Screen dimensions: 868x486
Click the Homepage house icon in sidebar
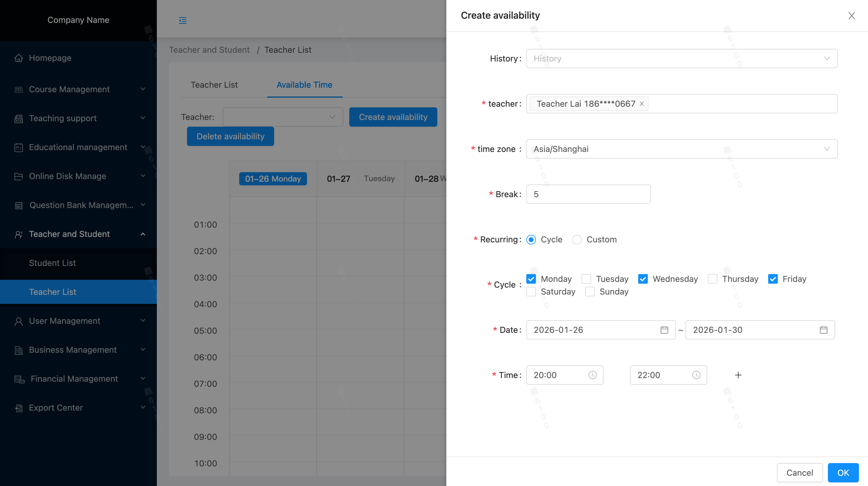[19, 58]
